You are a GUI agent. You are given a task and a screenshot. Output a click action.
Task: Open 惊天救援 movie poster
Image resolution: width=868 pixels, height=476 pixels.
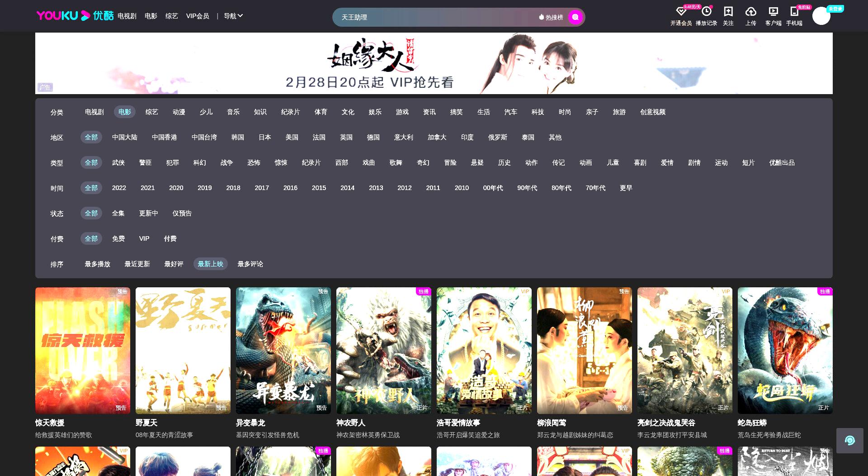coord(83,351)
